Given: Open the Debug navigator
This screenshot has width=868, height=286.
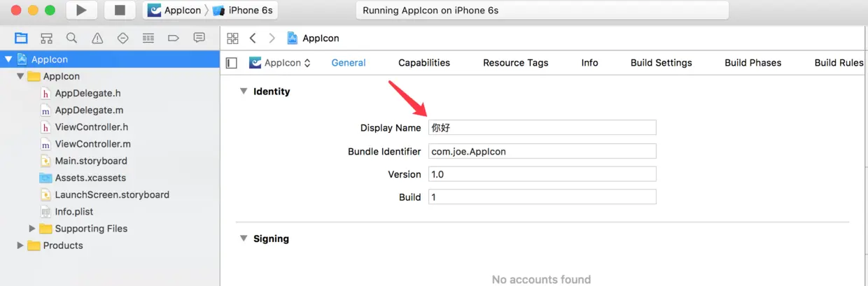Looking at the screenshot, I should (x=148, y=38).
